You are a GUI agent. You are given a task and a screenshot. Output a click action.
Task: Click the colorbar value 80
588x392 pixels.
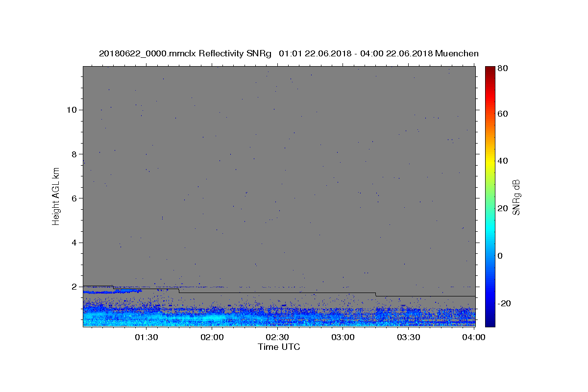click(502, 69)
